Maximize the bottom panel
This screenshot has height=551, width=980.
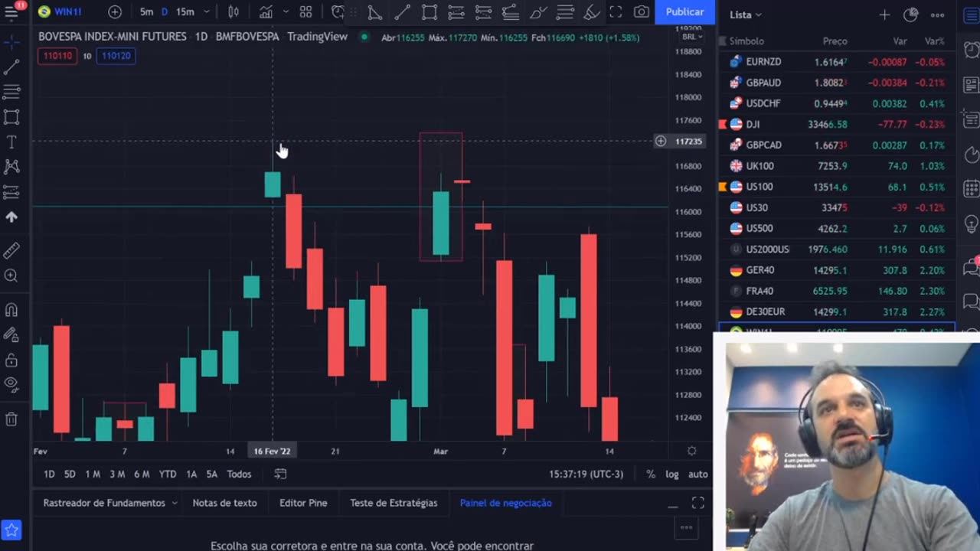pos(697,503)
